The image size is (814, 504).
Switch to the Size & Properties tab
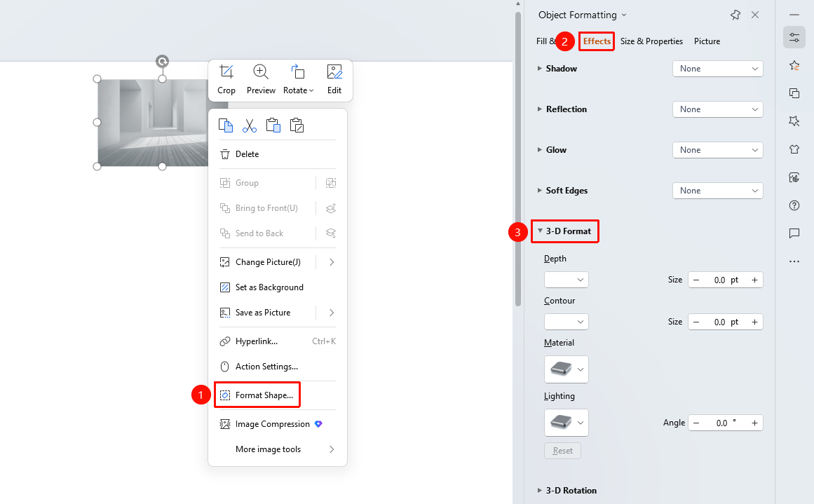[651, 41]
